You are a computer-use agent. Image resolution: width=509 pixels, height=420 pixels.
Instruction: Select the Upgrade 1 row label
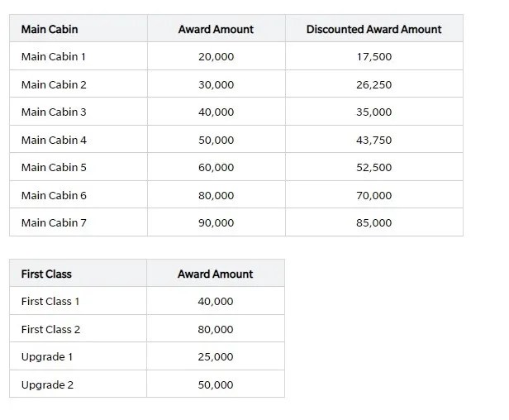[46, 356]
